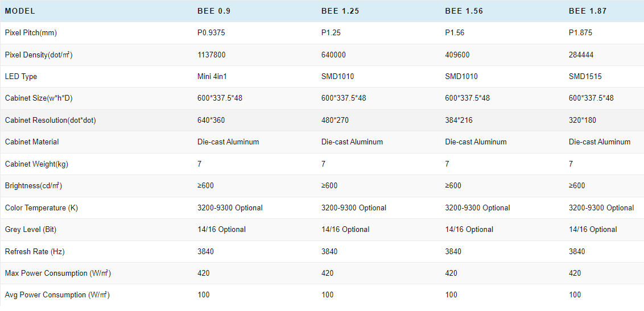Viewport: 644px width, 311px height.
Task: Select the BEE 1.87 column header
Action: tap(588, 11)
